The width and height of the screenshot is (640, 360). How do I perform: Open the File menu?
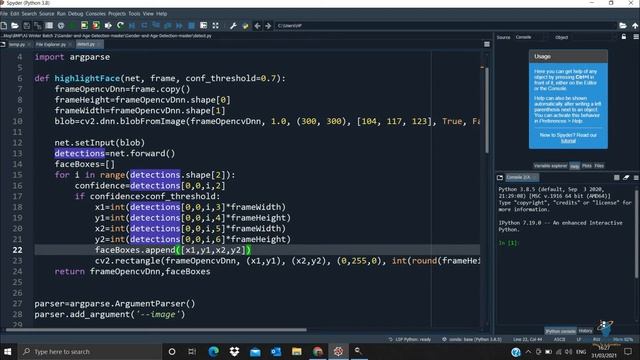coord(4,13)
